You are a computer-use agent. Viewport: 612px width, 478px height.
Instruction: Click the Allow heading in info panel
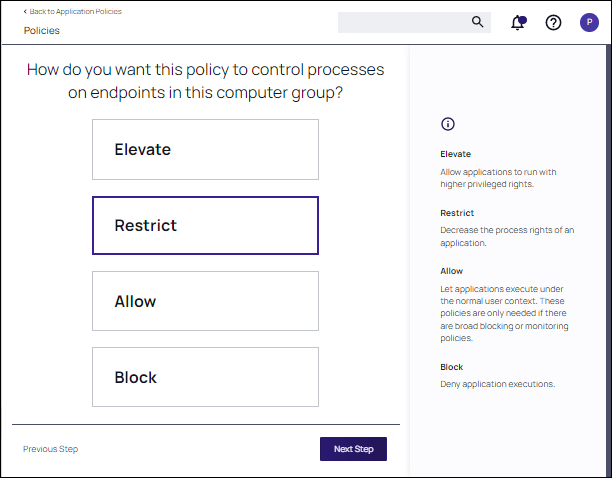(452, 271)
